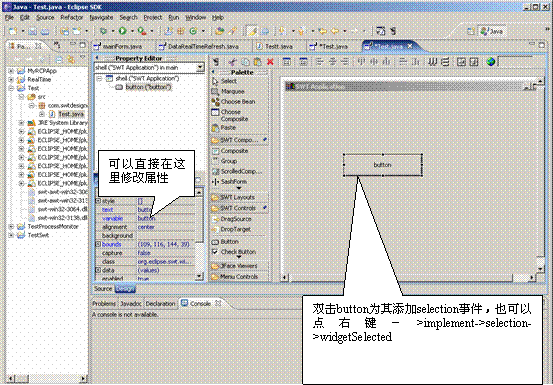
Task: Expand the bounds property row
Action: click(x=98, y=244)
